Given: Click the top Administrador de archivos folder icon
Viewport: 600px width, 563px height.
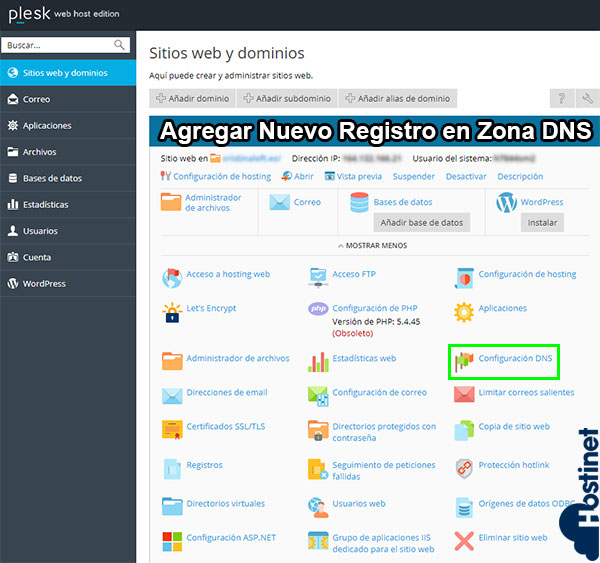Looking at the screenshot, I should [171, 202].
